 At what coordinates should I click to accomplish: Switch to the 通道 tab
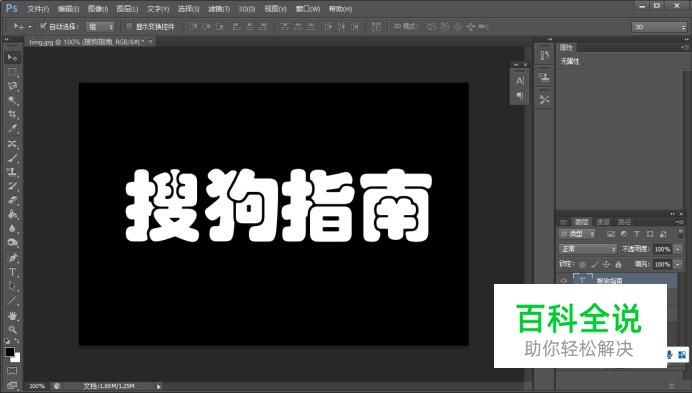[x=603, y=222]
